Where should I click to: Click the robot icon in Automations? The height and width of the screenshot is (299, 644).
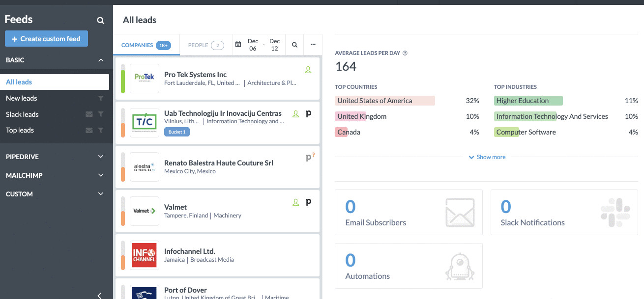coord(460,267)
